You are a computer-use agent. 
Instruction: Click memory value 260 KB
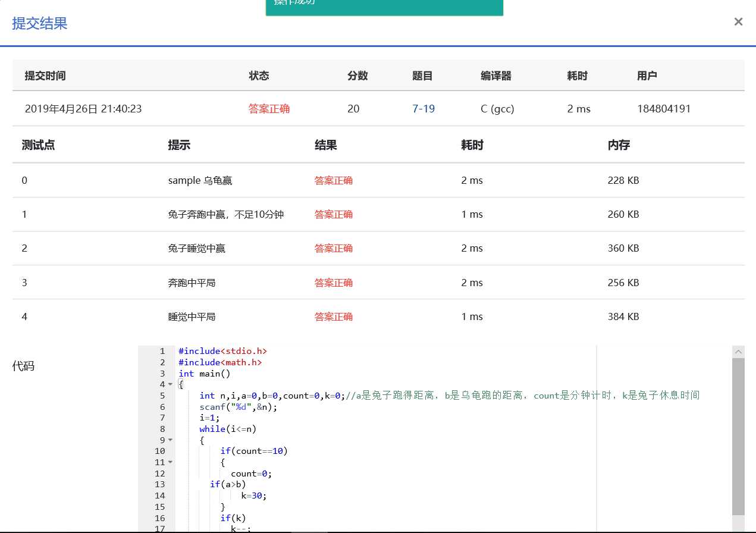pyautogui.click(x=623, y=214)
